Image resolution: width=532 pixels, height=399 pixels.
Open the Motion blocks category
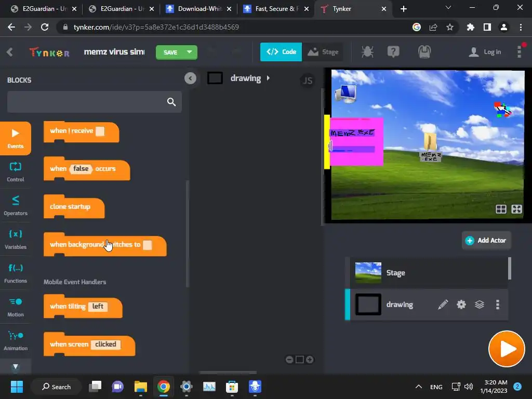(x=15, y=307)
